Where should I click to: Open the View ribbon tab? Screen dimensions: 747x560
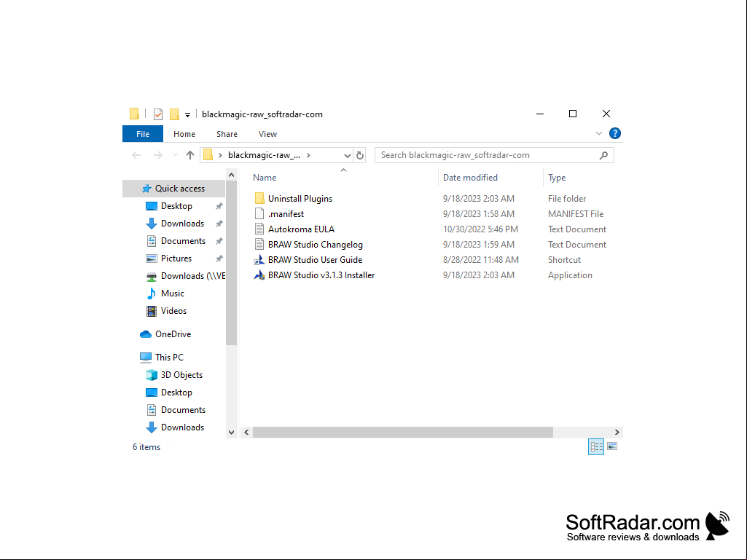[267, 134]
